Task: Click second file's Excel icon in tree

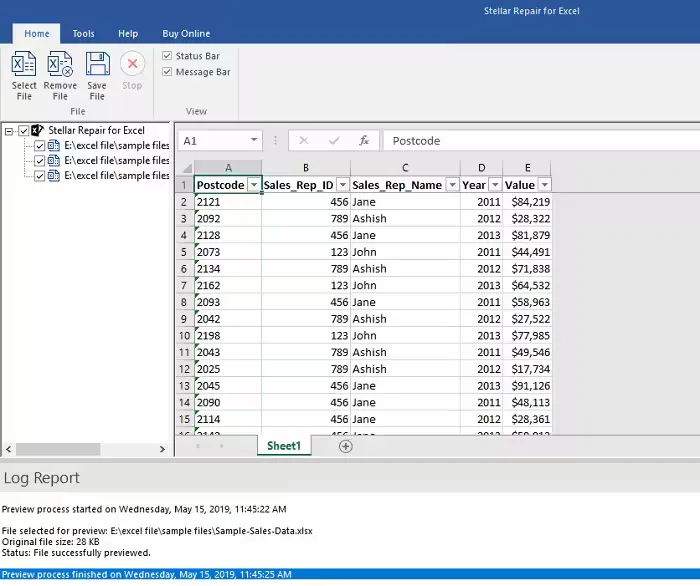Action: pos(54,161)
